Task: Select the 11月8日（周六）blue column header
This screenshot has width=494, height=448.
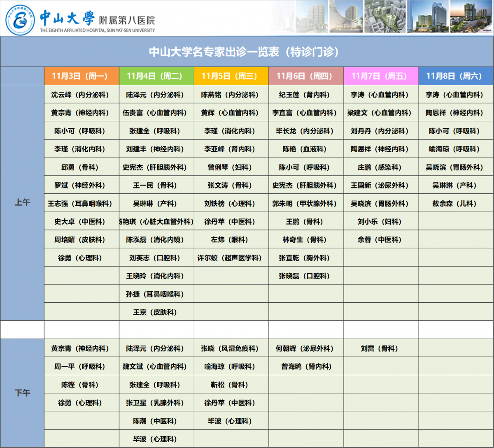Action: pyautogui.click(x=455, y=76)
